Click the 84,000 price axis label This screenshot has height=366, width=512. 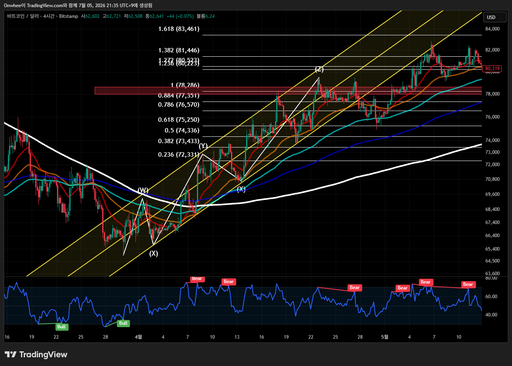point(492,29)
